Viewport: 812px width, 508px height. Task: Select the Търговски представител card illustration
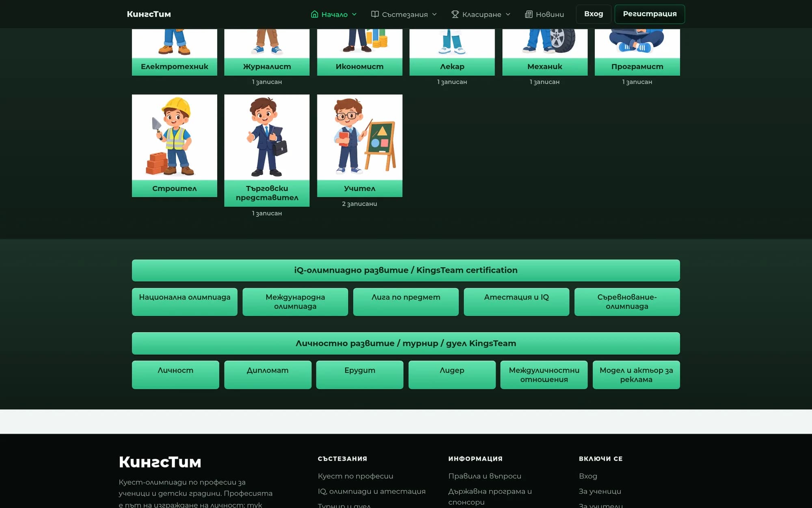267,137
